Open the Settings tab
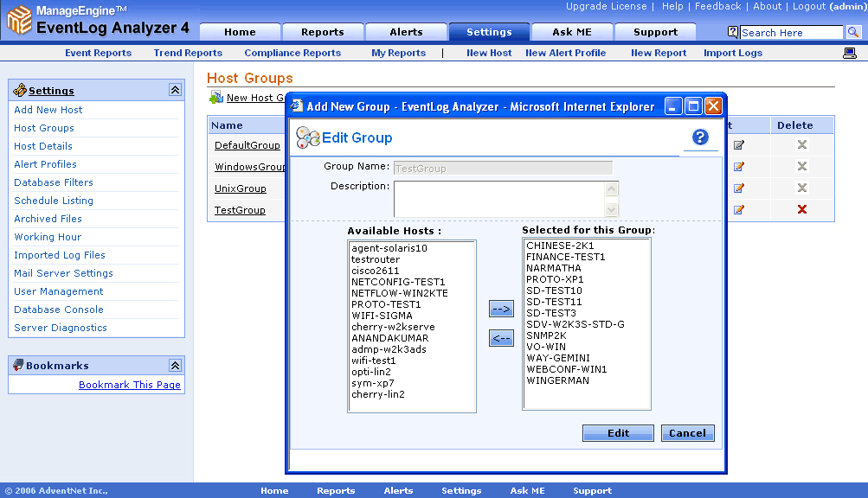 (489, 32)
